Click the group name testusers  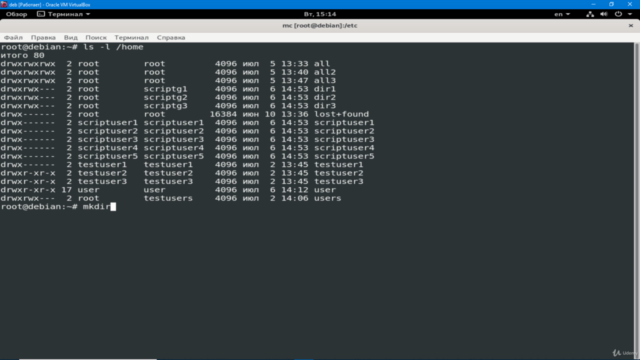[x=168, y=198]
